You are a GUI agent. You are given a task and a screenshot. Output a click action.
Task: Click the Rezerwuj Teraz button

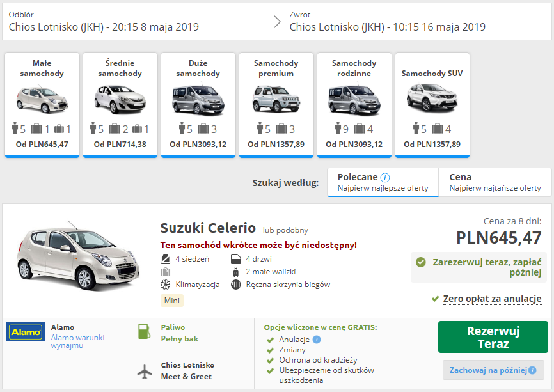coord(493,337)
